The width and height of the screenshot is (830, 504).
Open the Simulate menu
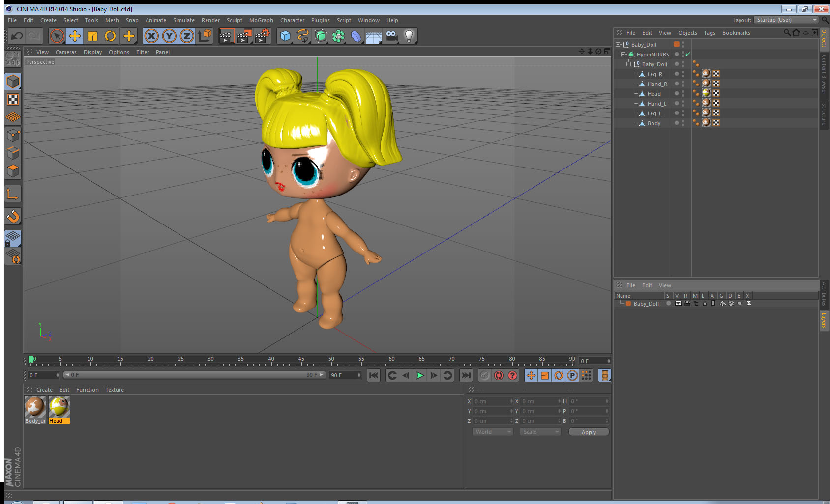click(x=184, y=20)
